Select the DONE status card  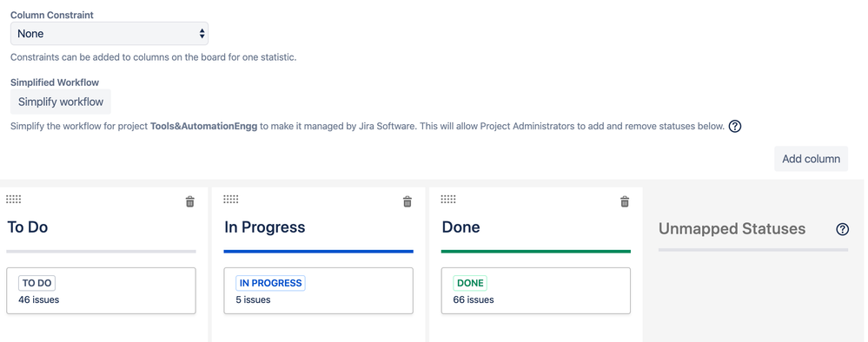(x=536, y=291)
